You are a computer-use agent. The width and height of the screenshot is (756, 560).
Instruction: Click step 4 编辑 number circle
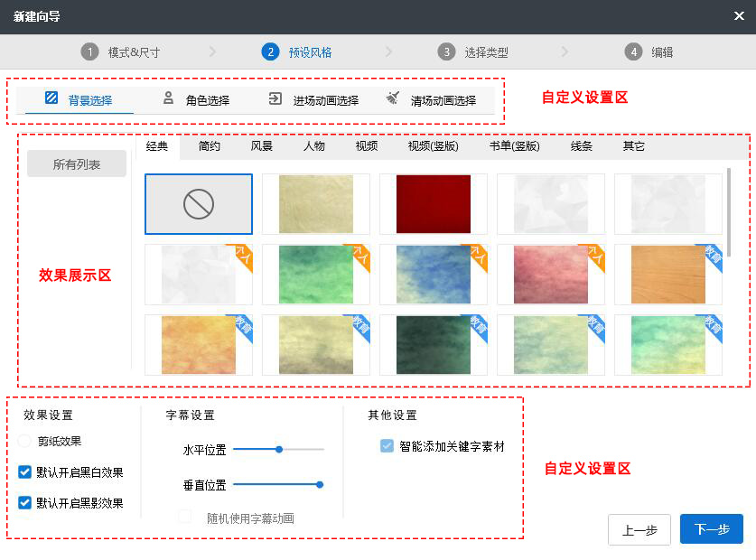tap(634, 51)
